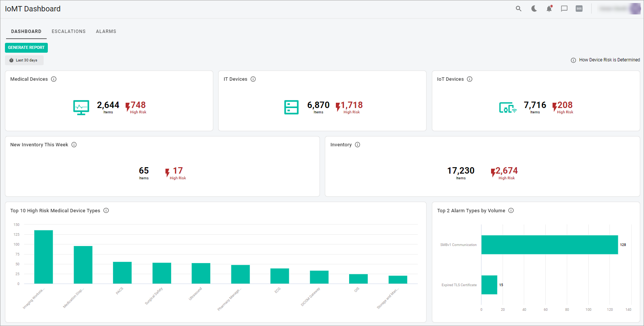644x326 pixels.
Task: Toggle dark mode moon icon
Action: click(534, 9)
